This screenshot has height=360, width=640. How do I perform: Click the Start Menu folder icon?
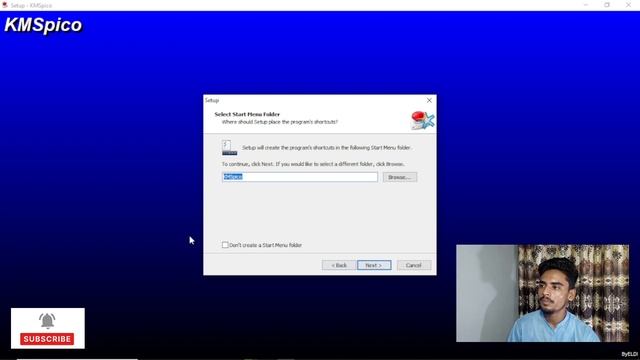point(229,147)
